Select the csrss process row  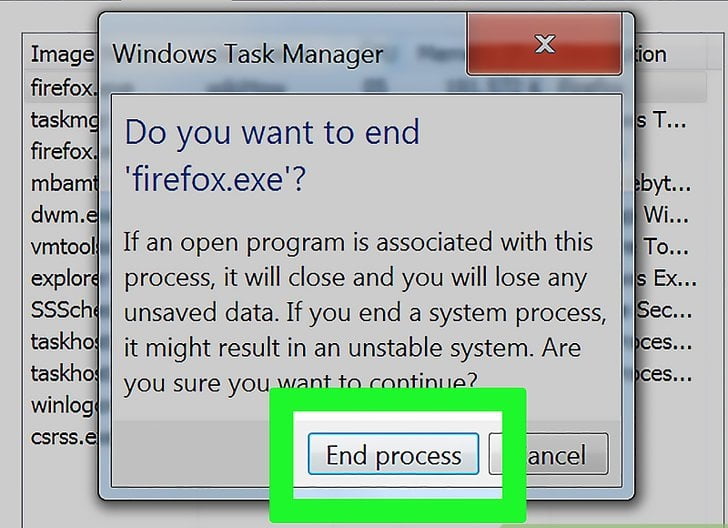(64, 437)
